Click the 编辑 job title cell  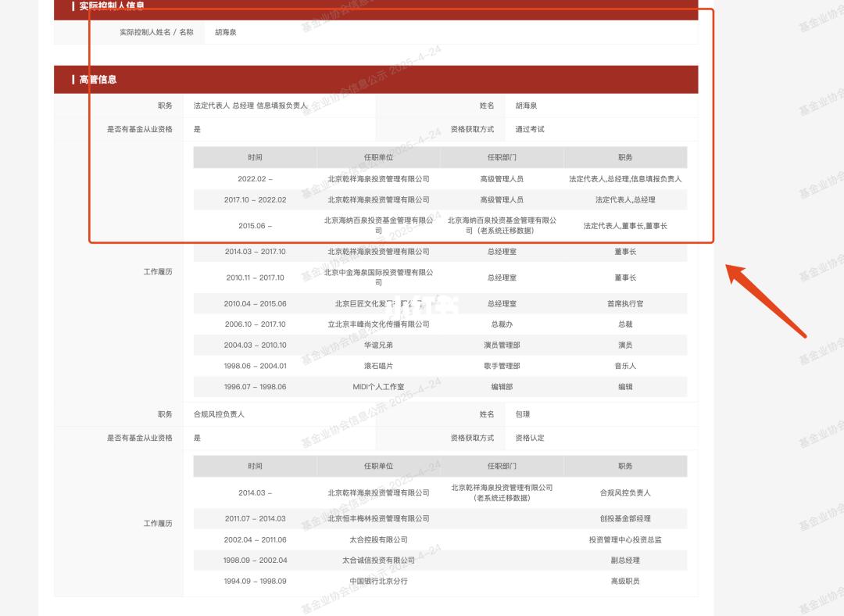(x=625, y=387)
